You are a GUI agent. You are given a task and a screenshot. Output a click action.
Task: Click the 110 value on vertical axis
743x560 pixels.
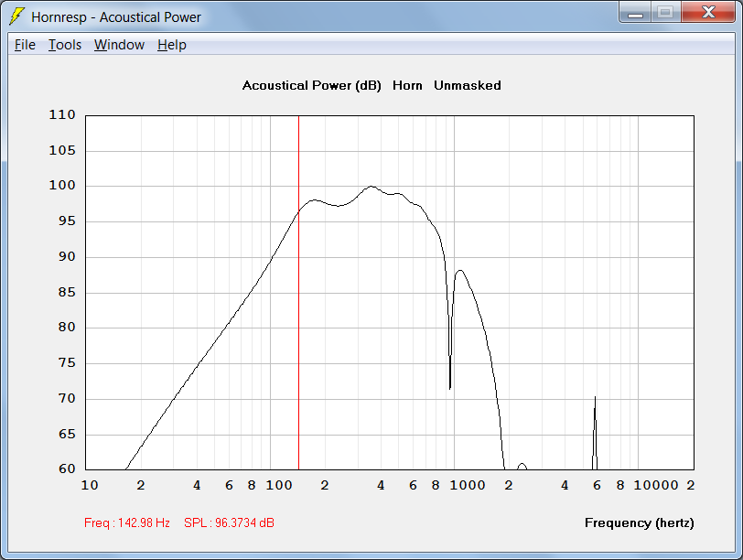pos(62,114)
